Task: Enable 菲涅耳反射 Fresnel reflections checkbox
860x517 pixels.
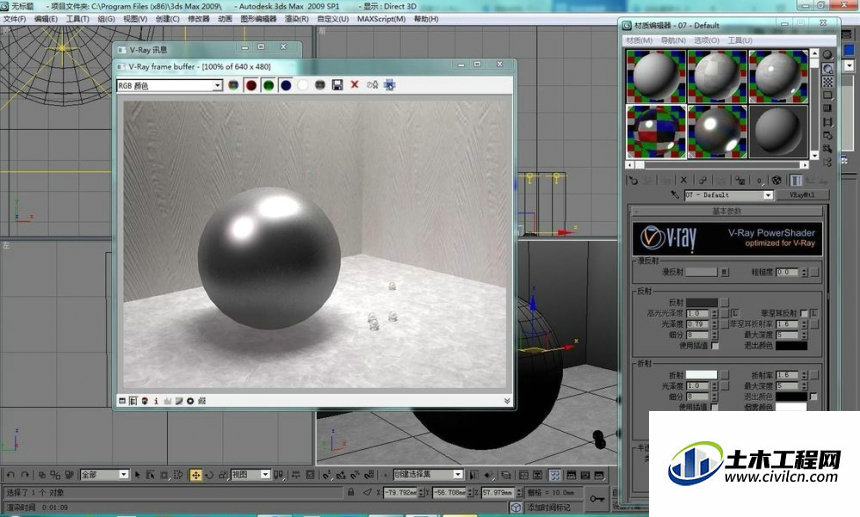Action: [x=804, y=314]
